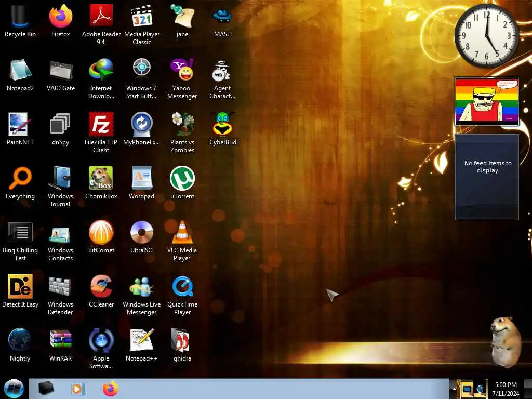Screen dimensions: 532x399
Task: Click the black box taskbar icon
Action: (46, 389)
